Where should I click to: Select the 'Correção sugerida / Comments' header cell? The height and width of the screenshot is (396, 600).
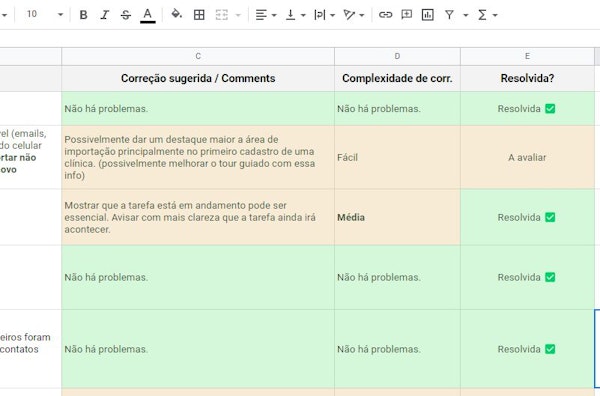coord(198,78)
